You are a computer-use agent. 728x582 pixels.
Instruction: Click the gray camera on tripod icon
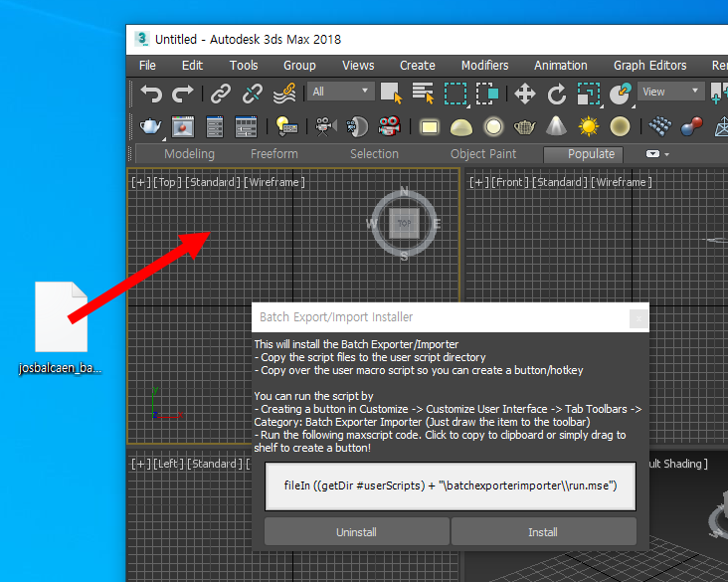click(325, 126)
